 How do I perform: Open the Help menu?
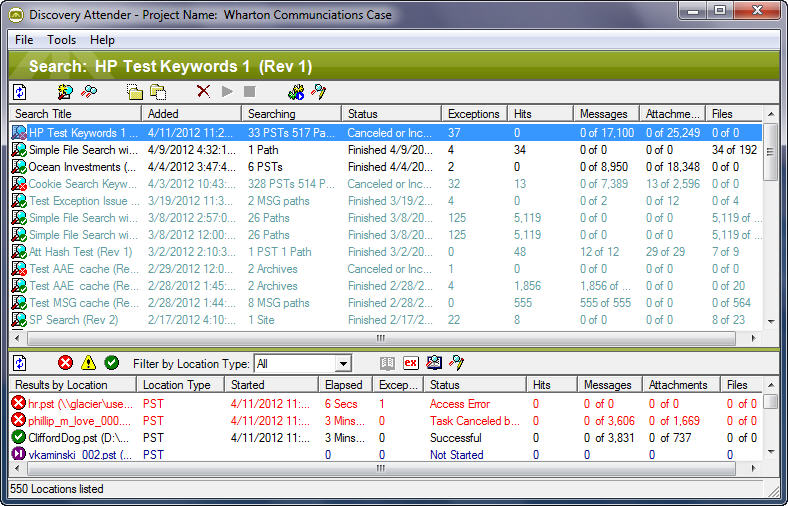(102, 40)
